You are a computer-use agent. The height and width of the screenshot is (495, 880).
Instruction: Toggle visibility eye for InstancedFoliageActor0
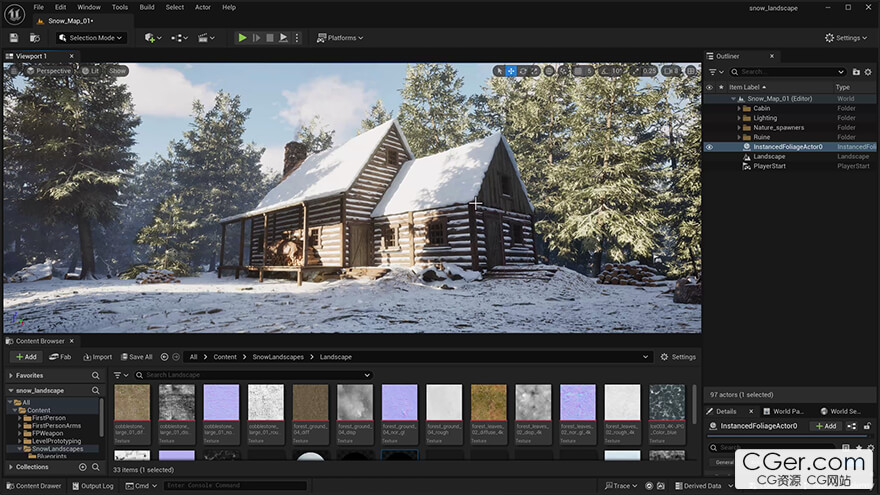(x=709, y=147)
